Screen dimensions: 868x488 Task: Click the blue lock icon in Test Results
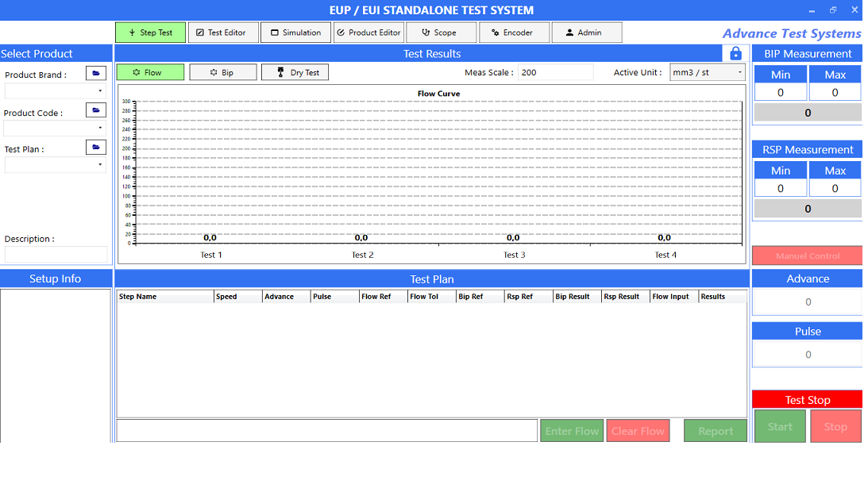pyautogui.click(x=735, y=54)
